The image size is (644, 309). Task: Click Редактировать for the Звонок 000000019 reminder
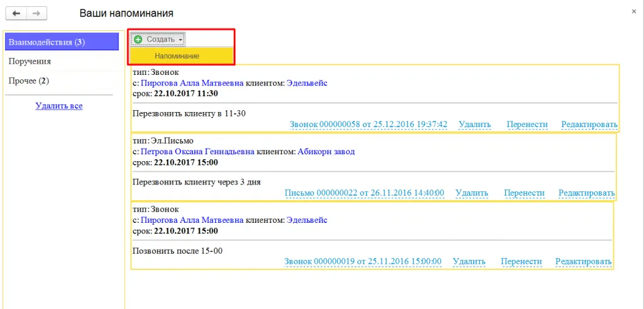click(584, 261)
